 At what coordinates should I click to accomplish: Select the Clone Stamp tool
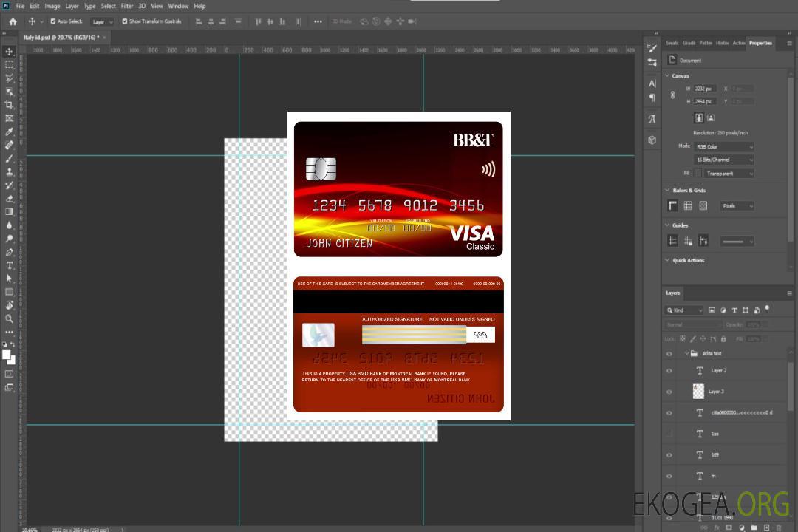coord(9,171)
